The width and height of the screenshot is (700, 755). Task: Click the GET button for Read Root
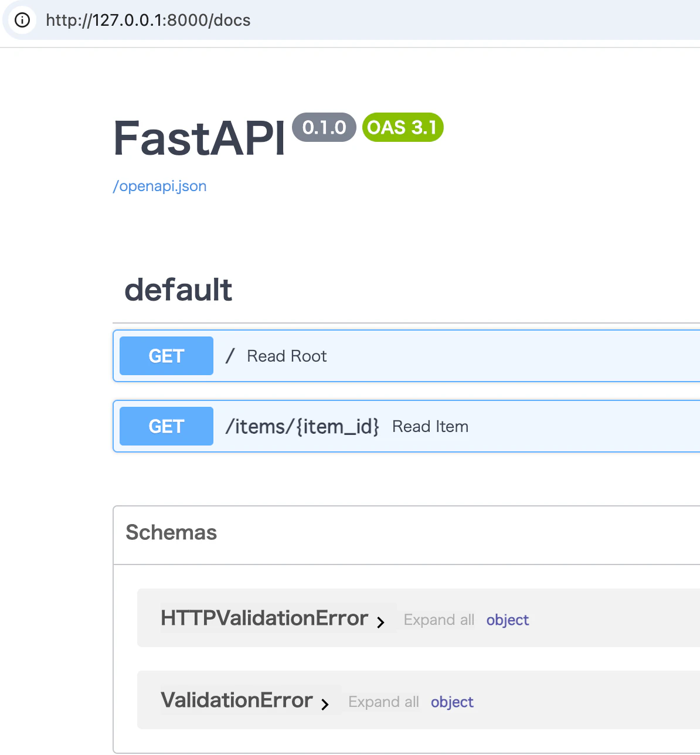point(166,356)
